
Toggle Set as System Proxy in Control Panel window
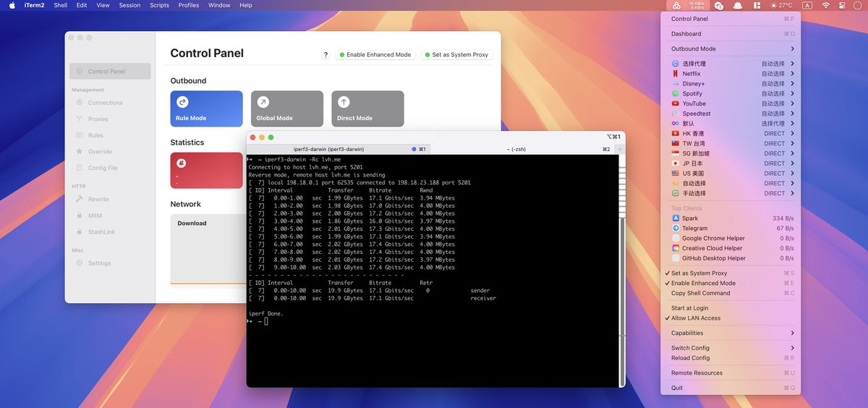(x=456, y=55)
